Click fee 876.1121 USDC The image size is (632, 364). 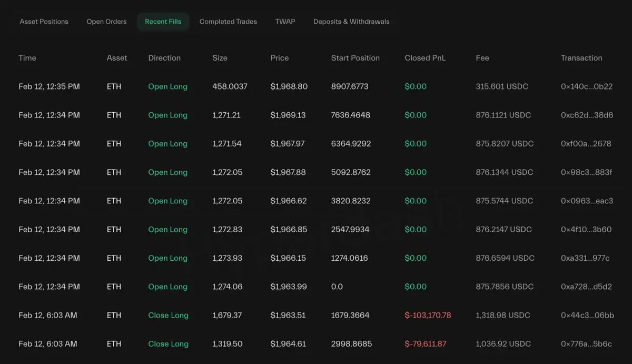[x=503, y=115]
